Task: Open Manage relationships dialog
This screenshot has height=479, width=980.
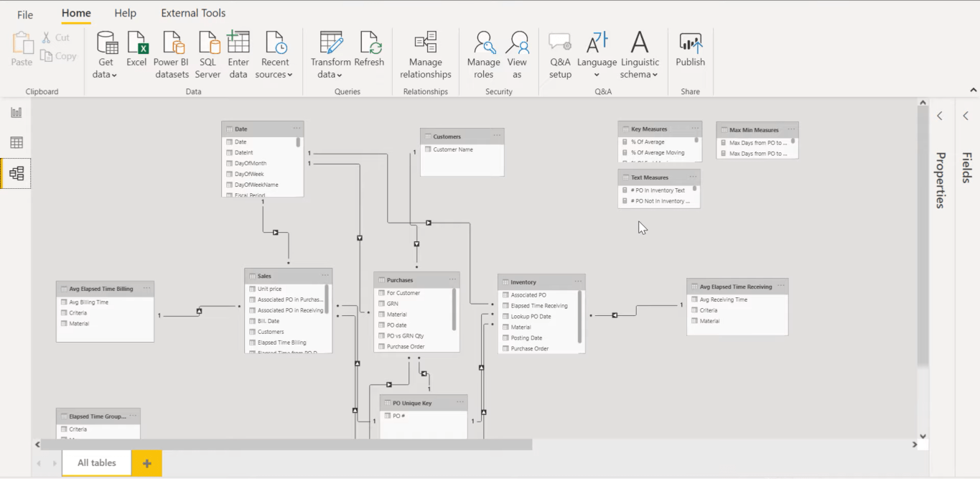Action: tap(426, 55)
